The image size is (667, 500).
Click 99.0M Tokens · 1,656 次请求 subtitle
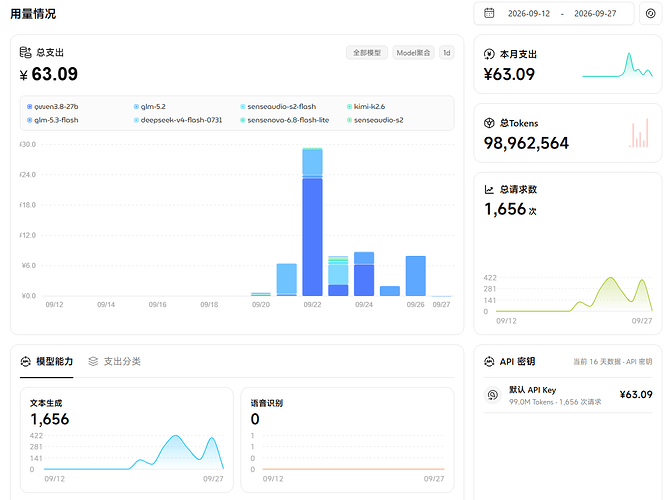tap(555, 402)
